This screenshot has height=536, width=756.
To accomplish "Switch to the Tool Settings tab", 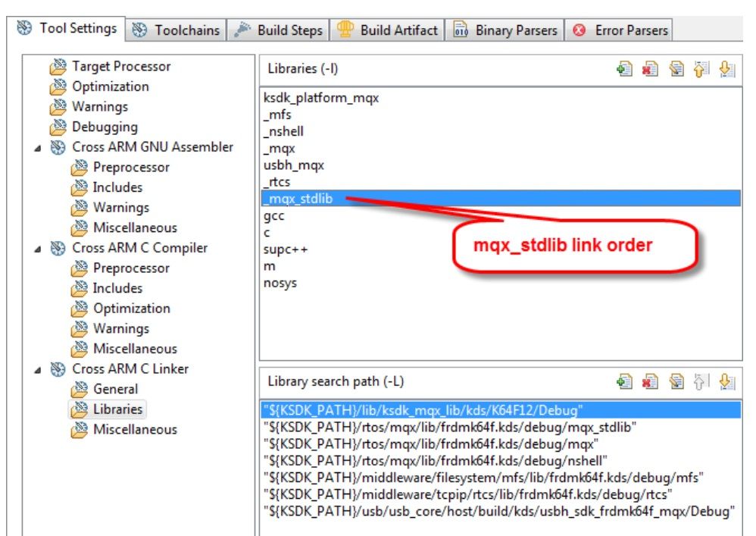I will pyautogui.click(x=67, y=29).
